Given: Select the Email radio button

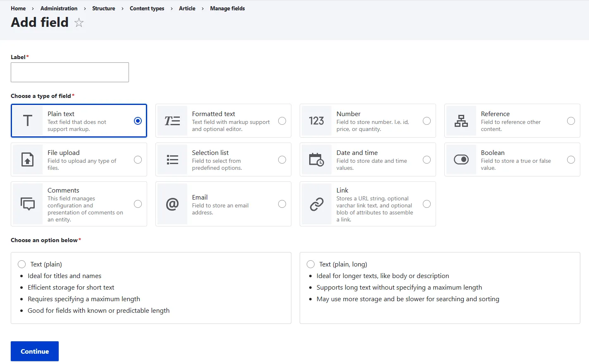Looking at the screenshot, I should (282, 204).
